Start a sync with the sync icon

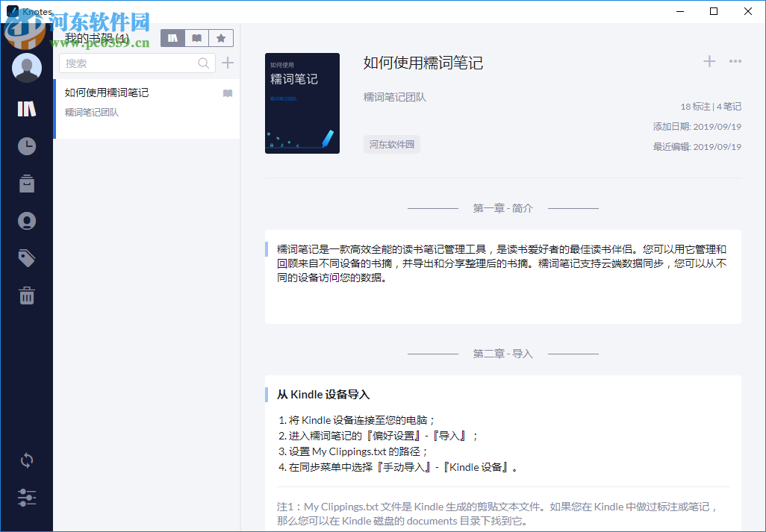pyautogui.click(x=26, y=460)
